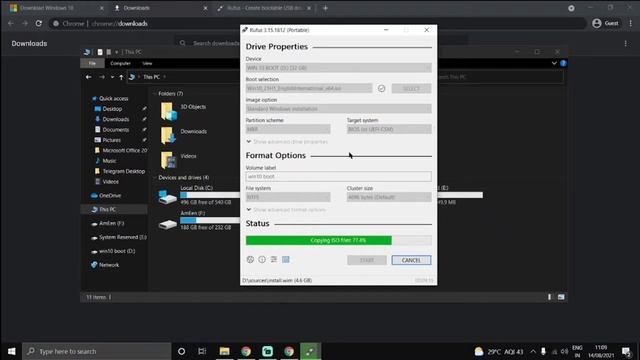Open the View tab in Explorer
This screenshot has width=640, height=360.
[x=147, y=63]
